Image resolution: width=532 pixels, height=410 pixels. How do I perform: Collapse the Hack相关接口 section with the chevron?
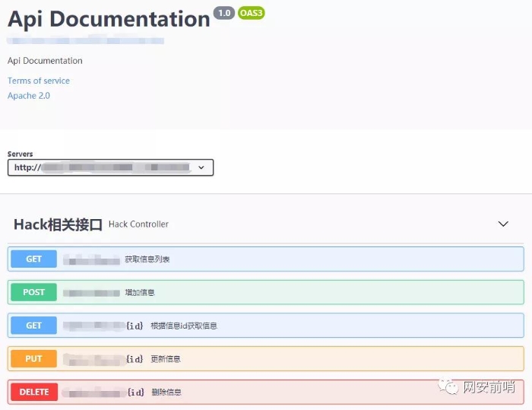click(x=502, y=224)
